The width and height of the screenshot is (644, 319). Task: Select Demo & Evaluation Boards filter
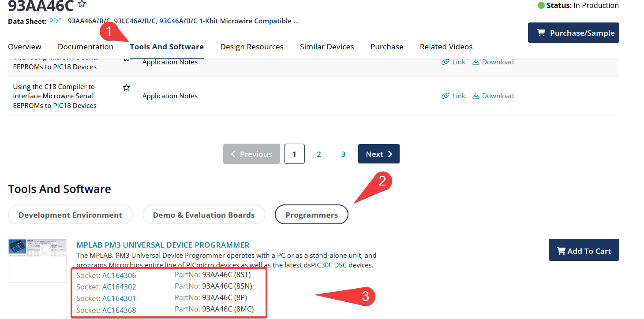tap(204, 215)
